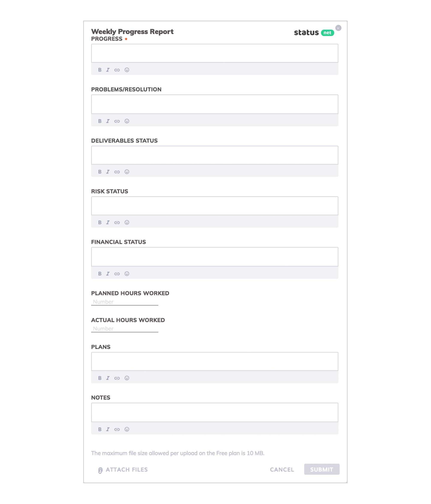Click the Bold icon in FINANCIAL STATUS field
Viewport: 431px width, 504px height.
99,274
